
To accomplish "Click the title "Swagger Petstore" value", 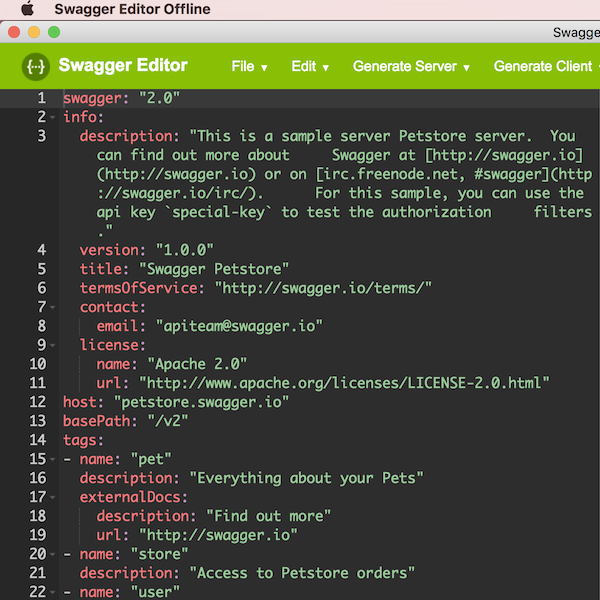I will [x=214, y=269].
